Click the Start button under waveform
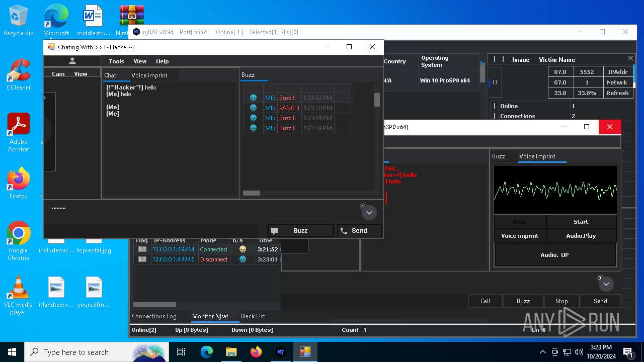 click(x=581, y=222)
